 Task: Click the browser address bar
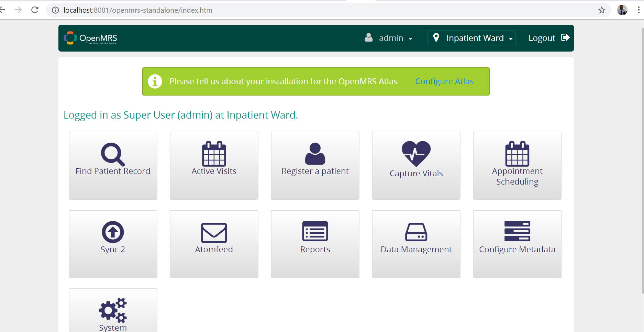coord(309,10)
